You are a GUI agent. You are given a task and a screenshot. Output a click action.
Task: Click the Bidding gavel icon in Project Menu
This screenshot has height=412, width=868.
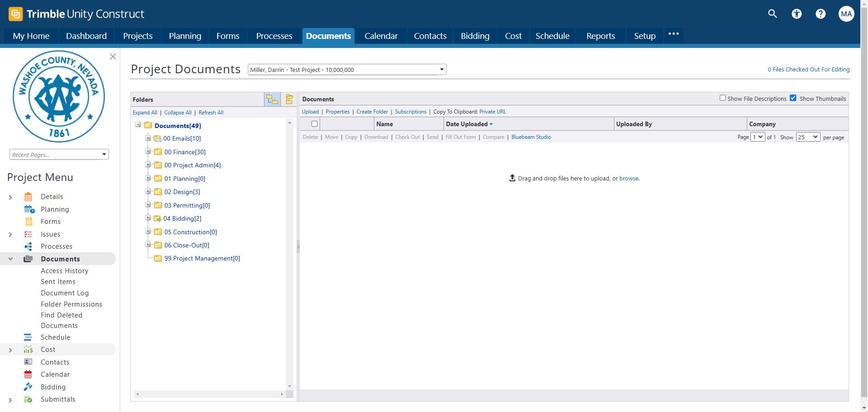coord(28,387)
